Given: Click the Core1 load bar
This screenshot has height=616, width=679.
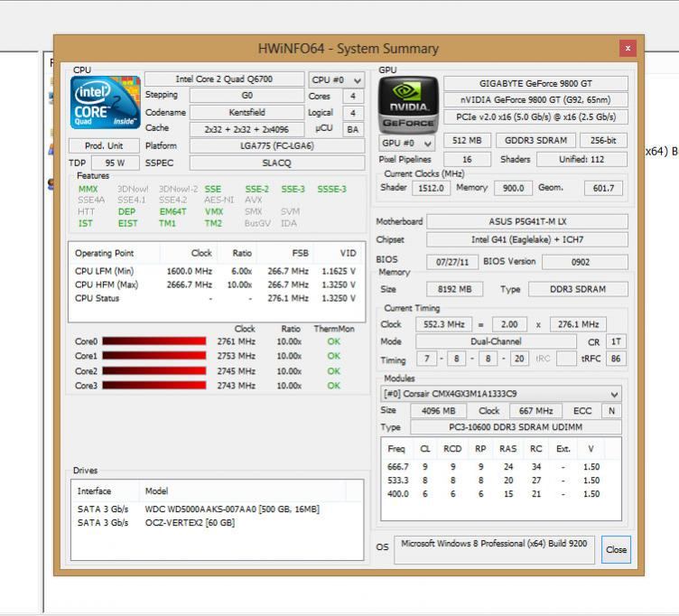Looking at the screenshot, I should 154,356.
